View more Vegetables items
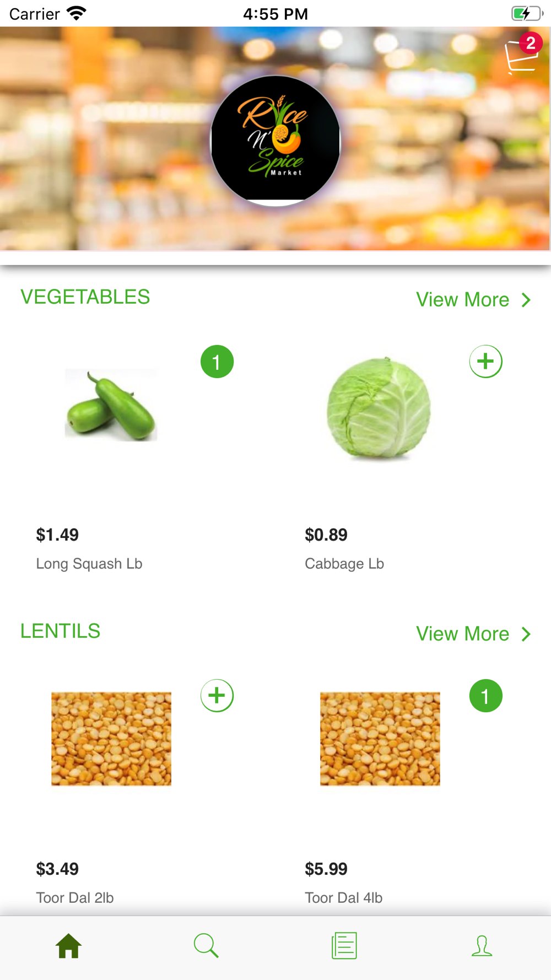Screen dimensions: 551x980 pos(462,300)
